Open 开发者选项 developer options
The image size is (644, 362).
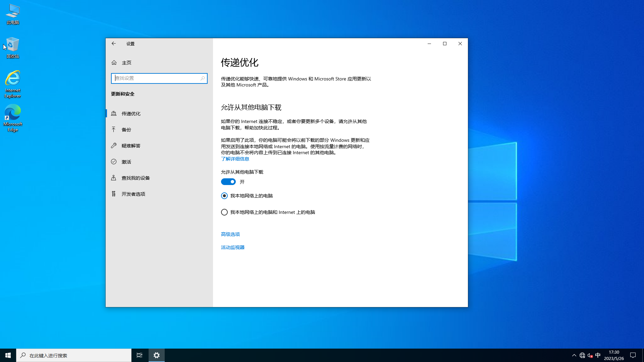tap(114, 194)
